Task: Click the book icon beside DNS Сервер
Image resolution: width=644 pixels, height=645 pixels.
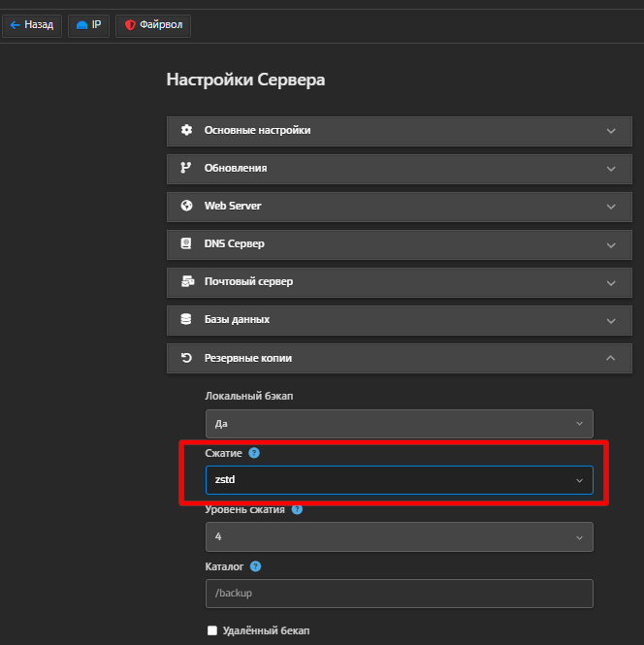Action: (x=186, y=243)
